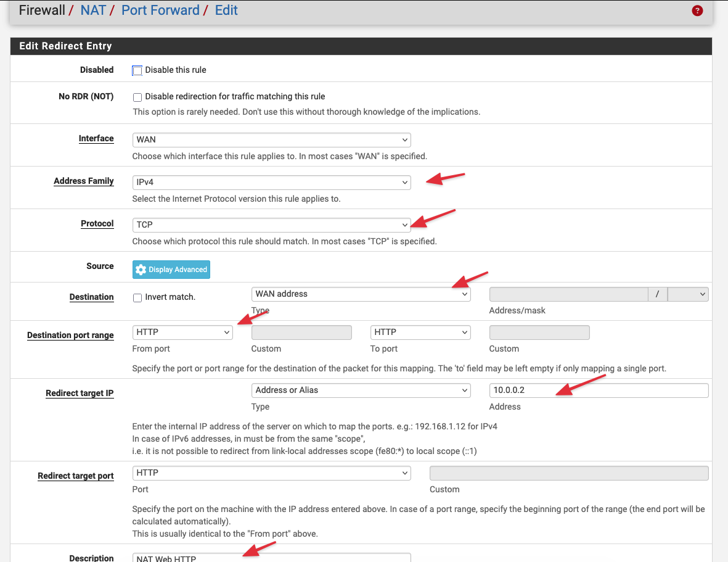
Task: Select the To port HTTP dropdown
Action: coord(420,333)
